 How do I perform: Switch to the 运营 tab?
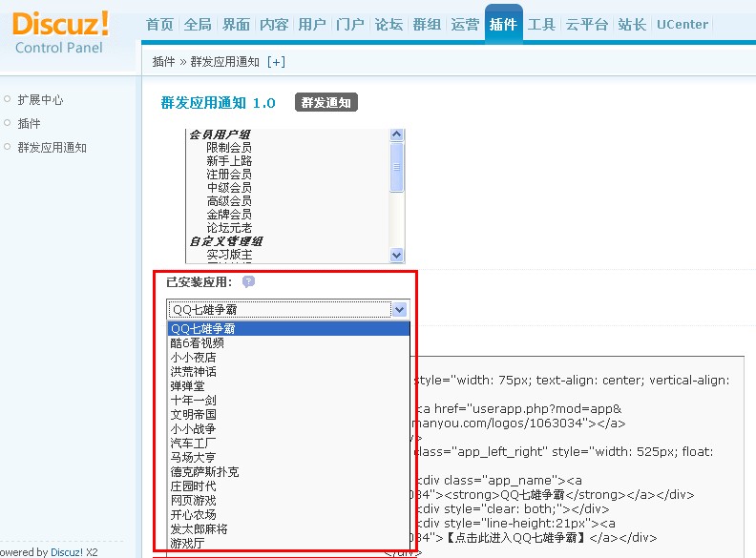465,25
